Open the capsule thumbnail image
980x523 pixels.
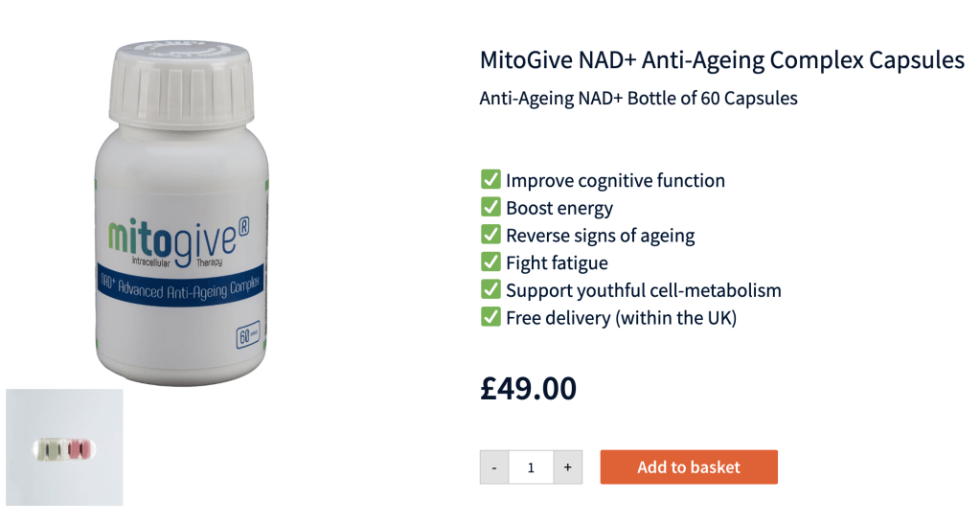click(64, 447)
